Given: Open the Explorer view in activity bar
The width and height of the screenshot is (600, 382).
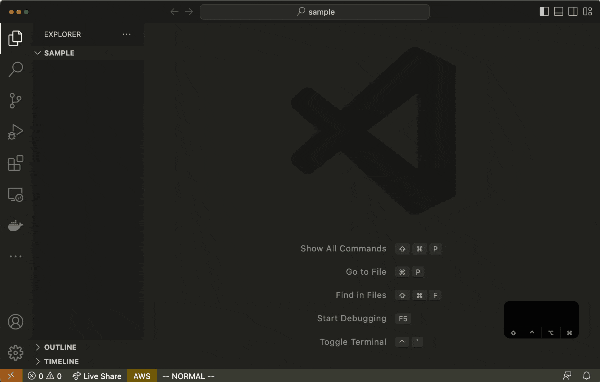Looking at the screenshot, I should tap(15, 38).
